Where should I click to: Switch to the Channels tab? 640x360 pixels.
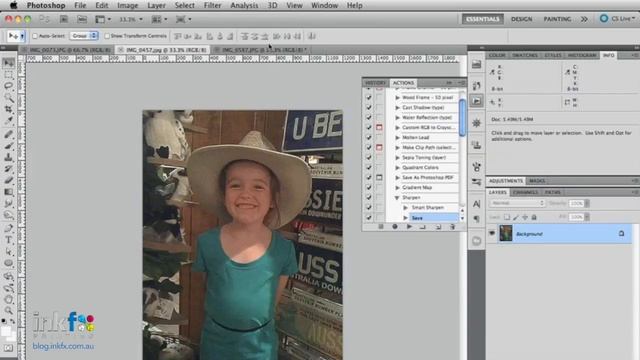coord(525,192)
